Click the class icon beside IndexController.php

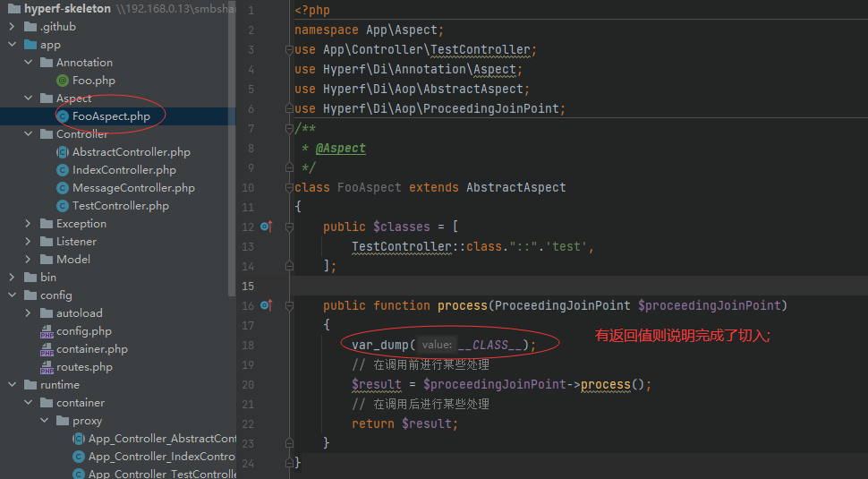[x=63, y=170]
